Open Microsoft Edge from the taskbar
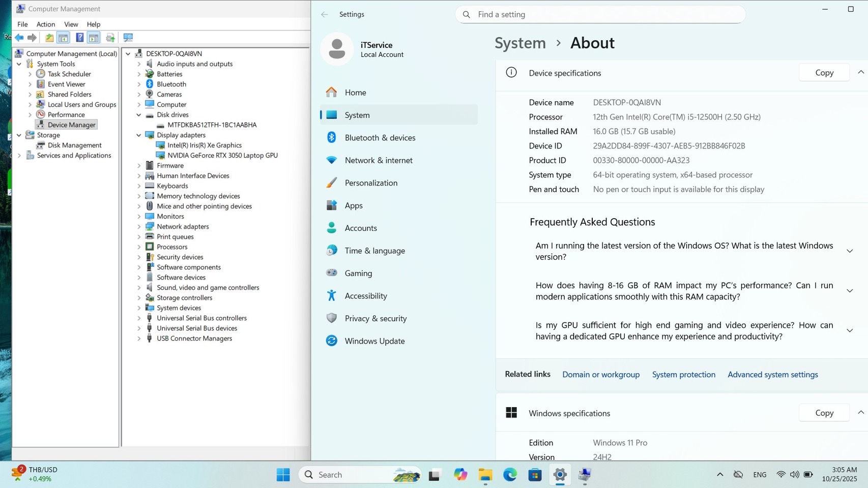 click(x=510, y=475)
